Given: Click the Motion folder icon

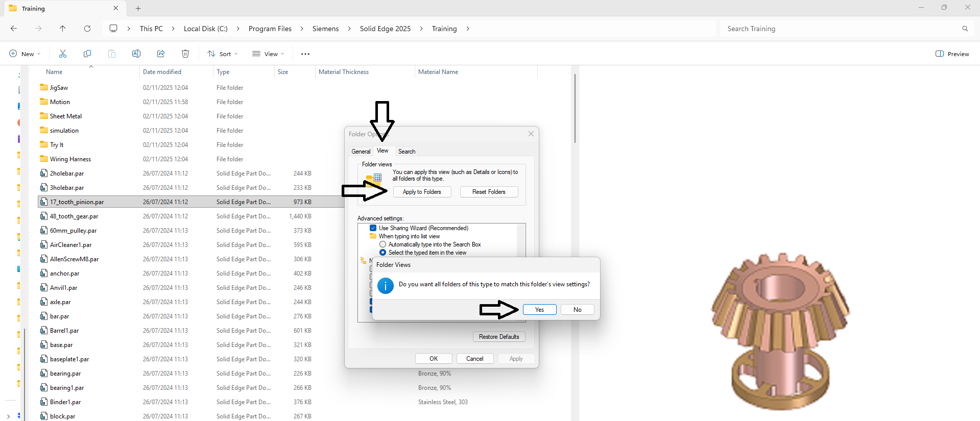Looking at the screenshot, I should [44, 102].
